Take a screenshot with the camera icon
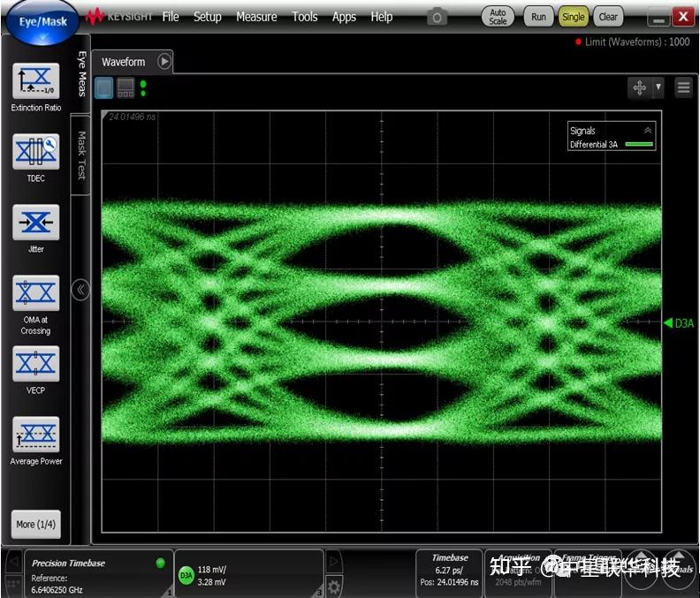 point(437,17)
